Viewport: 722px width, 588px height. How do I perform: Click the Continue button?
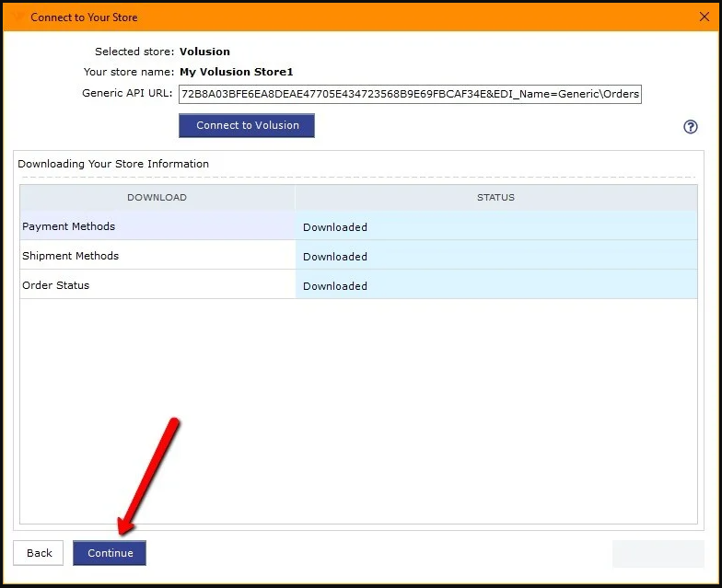coord(110,553)
